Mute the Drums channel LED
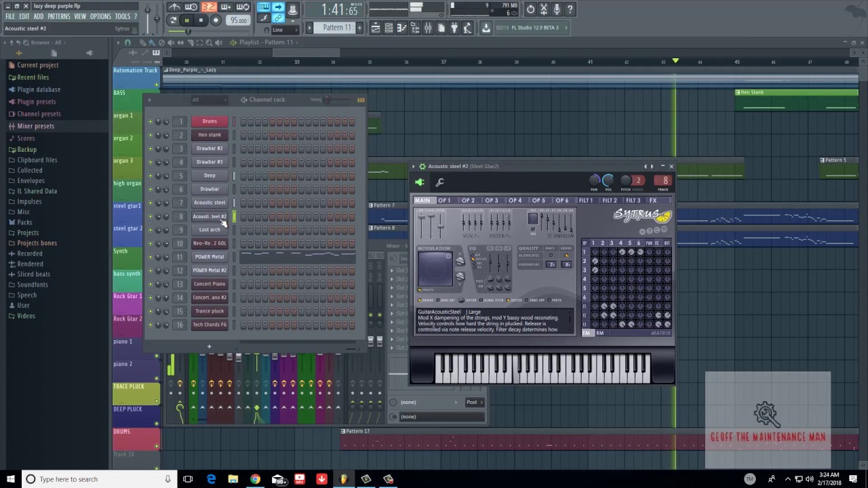Screen dimensions: 868x488 pos(151,121)
